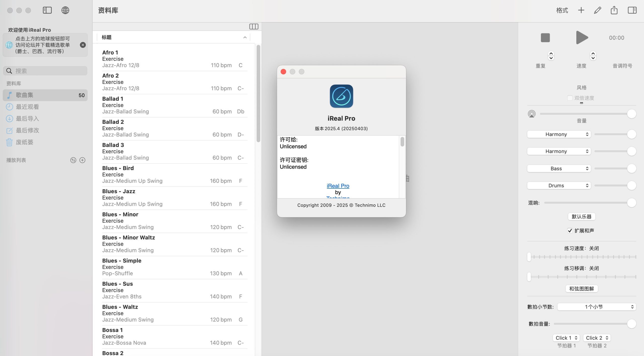Click the 搜索 search field

(x=45, y=71)
